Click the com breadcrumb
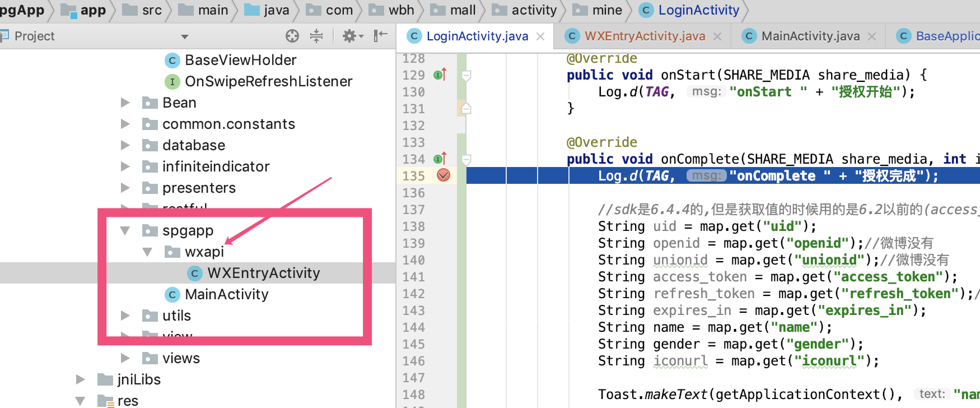Image resolution: width=980 pixels, height=408 pixels. (329, 10)
